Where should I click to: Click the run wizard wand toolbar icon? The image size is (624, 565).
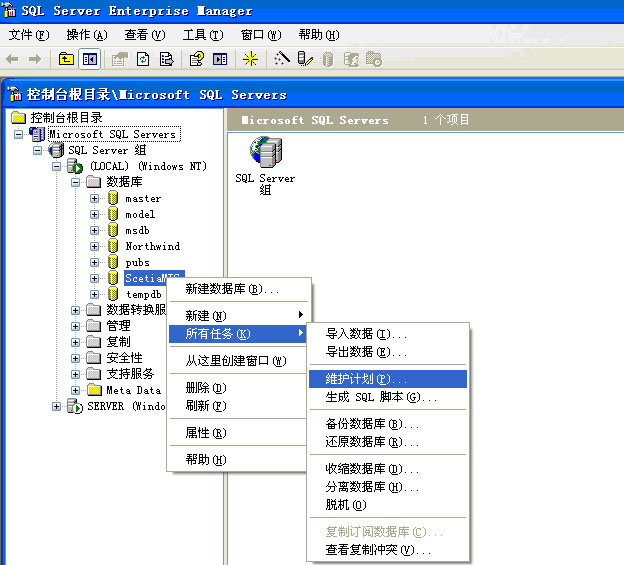tap(281, 59)
